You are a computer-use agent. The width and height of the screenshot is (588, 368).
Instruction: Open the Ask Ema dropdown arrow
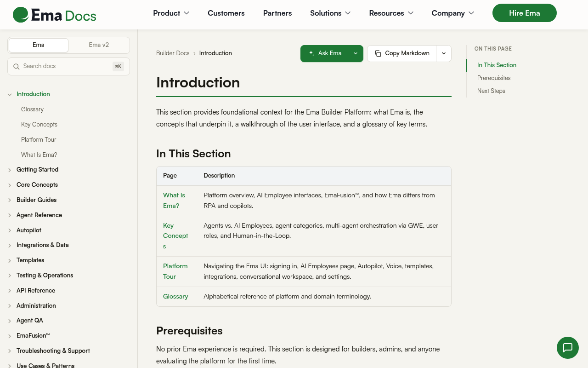[356, 53]
